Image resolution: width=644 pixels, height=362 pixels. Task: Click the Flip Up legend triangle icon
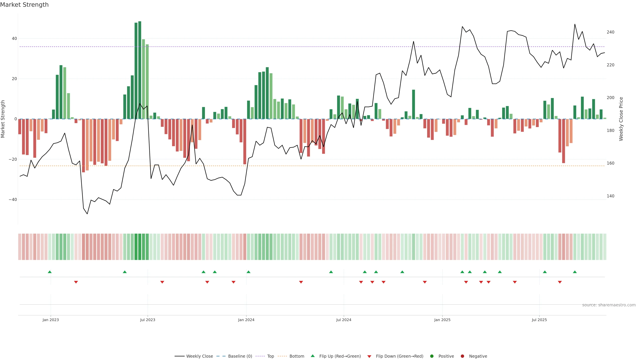click(x=312, y=356)
